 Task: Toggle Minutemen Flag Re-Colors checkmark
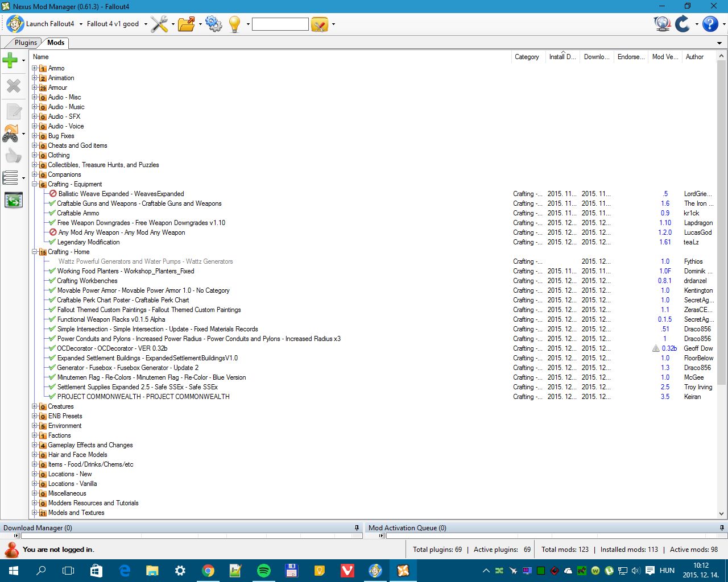[x=52, y=377]
